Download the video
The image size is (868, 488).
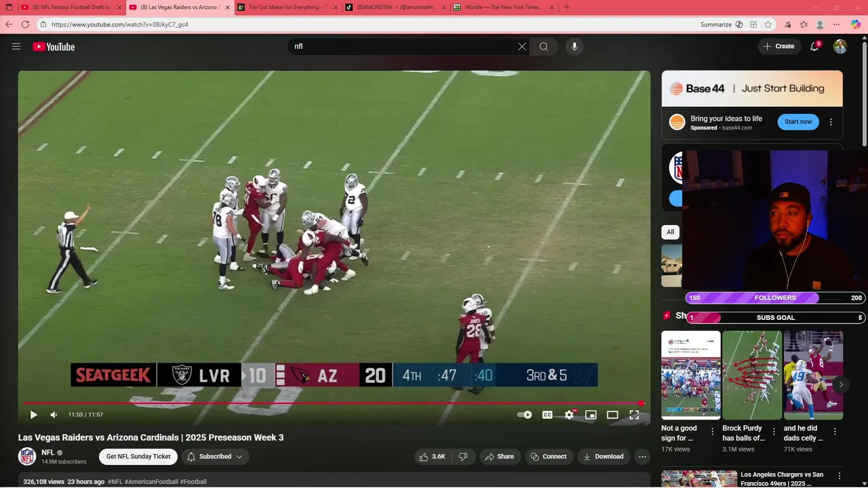pyautogui.click(x=604, y=456)
